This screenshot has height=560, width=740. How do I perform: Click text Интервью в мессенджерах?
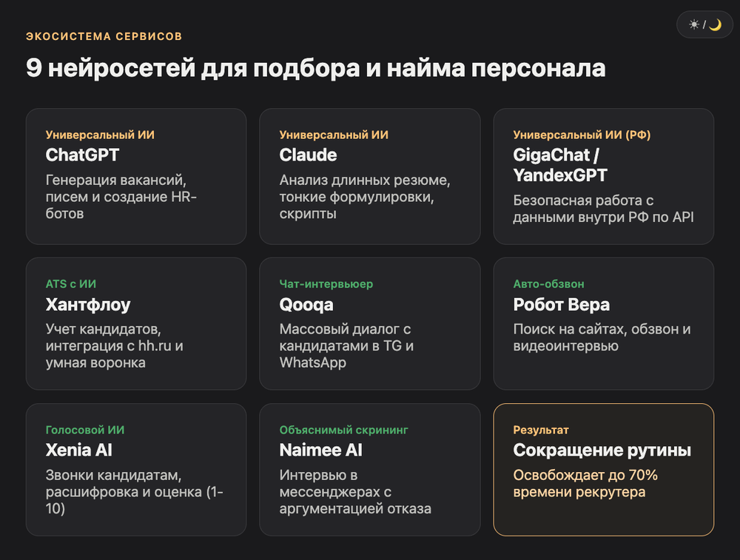point(355,492)
